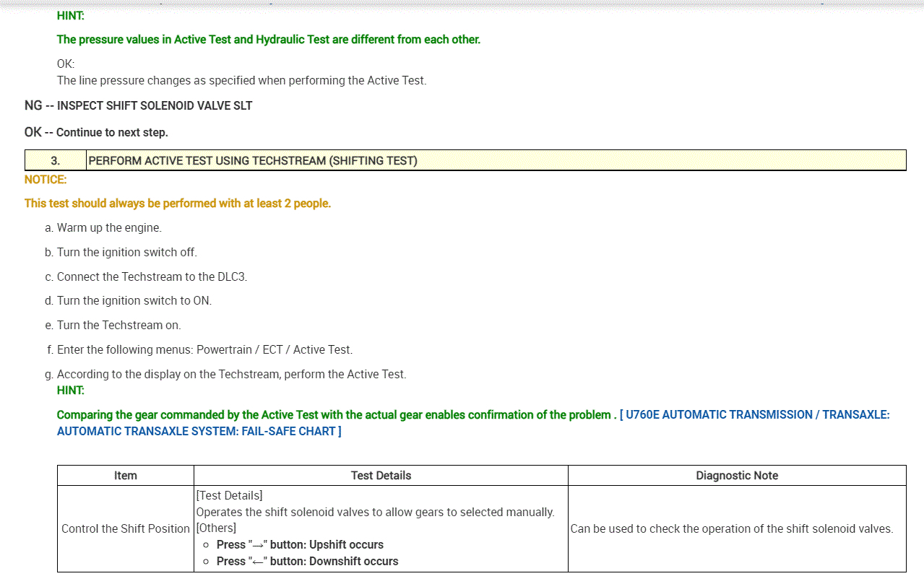This screenshot has height=584, width=924.
Task: Click the 'Upshift occurs' bullet line
Action: 300,545
